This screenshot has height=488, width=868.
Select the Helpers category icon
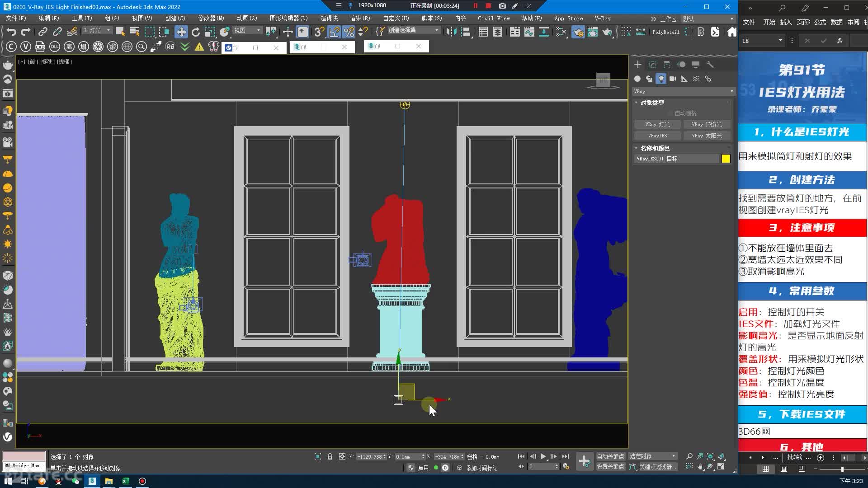click(x=684, y=79)
